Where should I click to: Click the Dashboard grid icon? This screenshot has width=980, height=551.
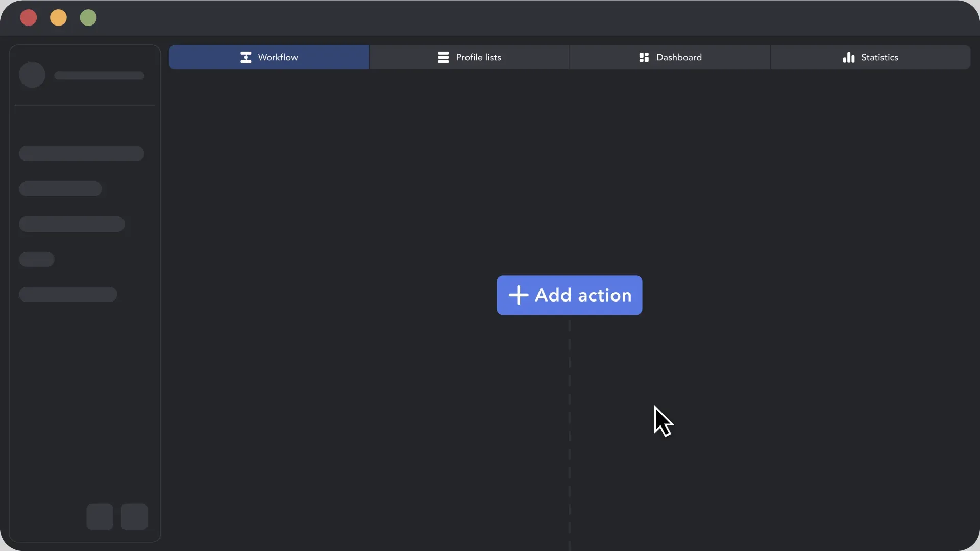pyautogui.click(x=644, y=57)
